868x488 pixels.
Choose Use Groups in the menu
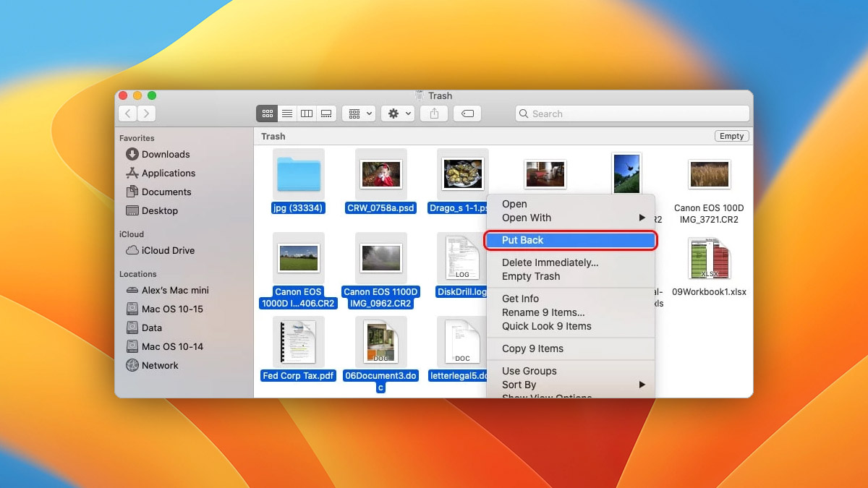click(571, 371)
